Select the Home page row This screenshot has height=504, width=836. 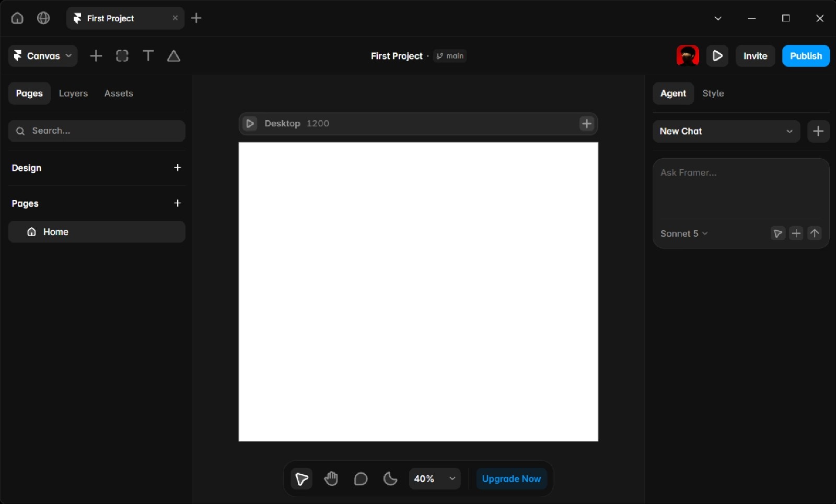pyautogui.click(x=97, y=232)
